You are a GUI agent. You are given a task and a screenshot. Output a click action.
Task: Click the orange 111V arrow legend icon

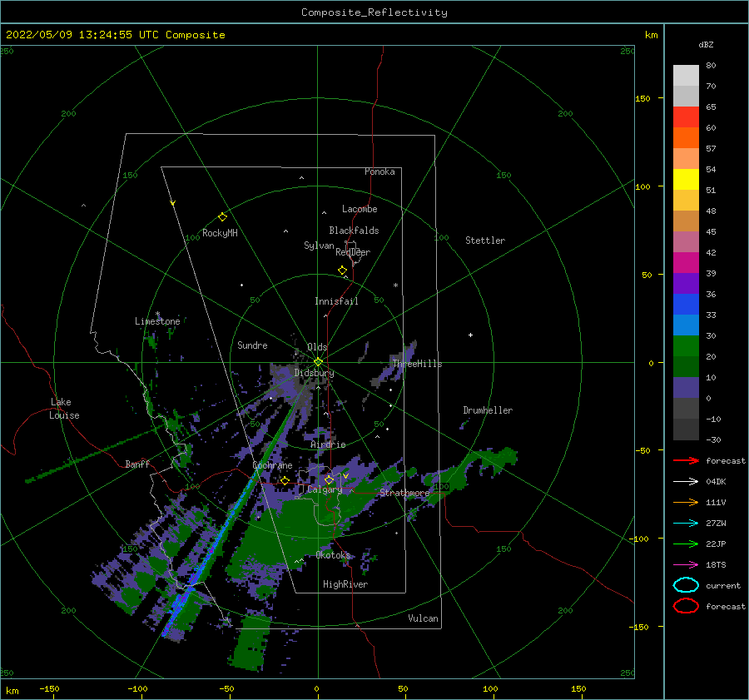686,502
